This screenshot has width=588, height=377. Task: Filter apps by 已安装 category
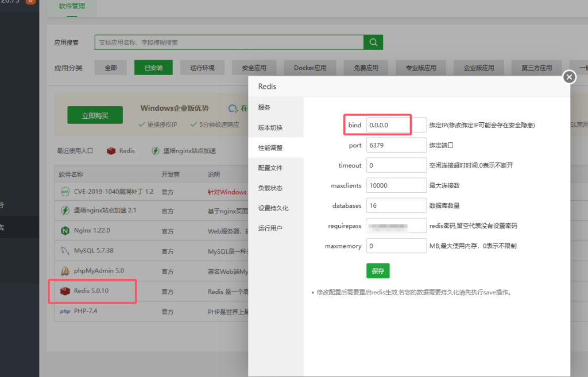pyautogui.click(x=153, y=68)
